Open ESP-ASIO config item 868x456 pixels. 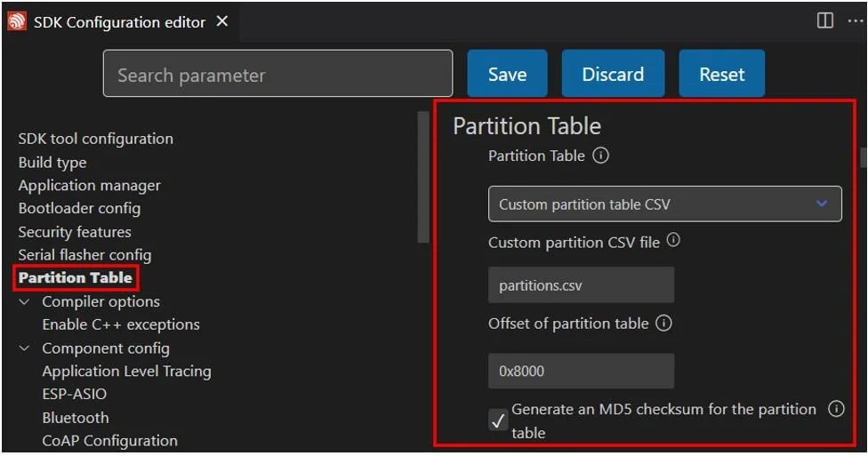[74, 394]
